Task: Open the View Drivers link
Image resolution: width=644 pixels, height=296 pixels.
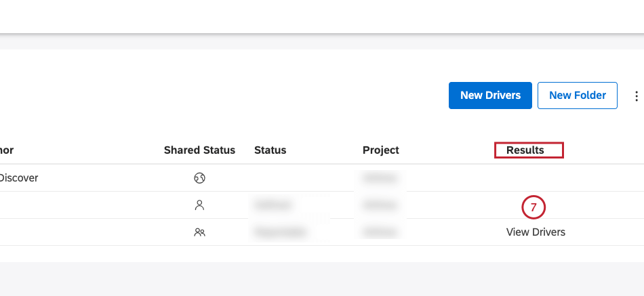Action: (x=536, y=232)
